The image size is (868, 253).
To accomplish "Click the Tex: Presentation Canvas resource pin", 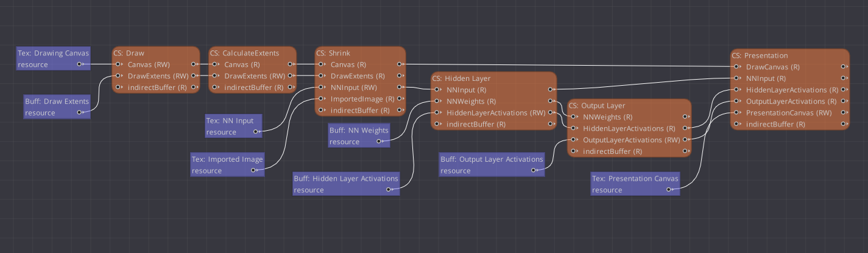I will (x=669, y=190).
